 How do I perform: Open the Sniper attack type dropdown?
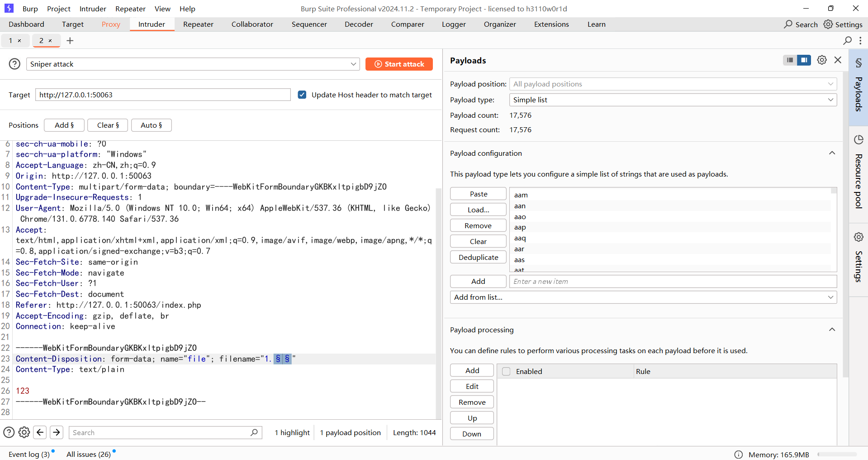193,64
